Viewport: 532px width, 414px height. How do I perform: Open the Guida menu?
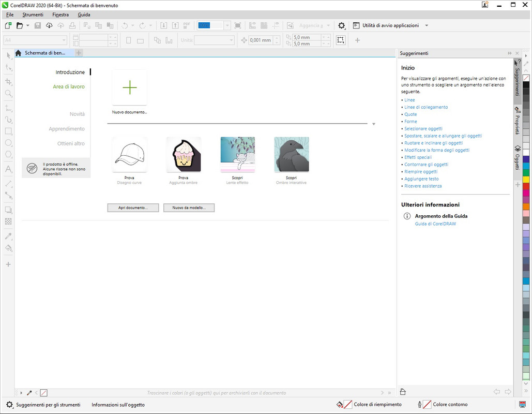tap(84, 14)
